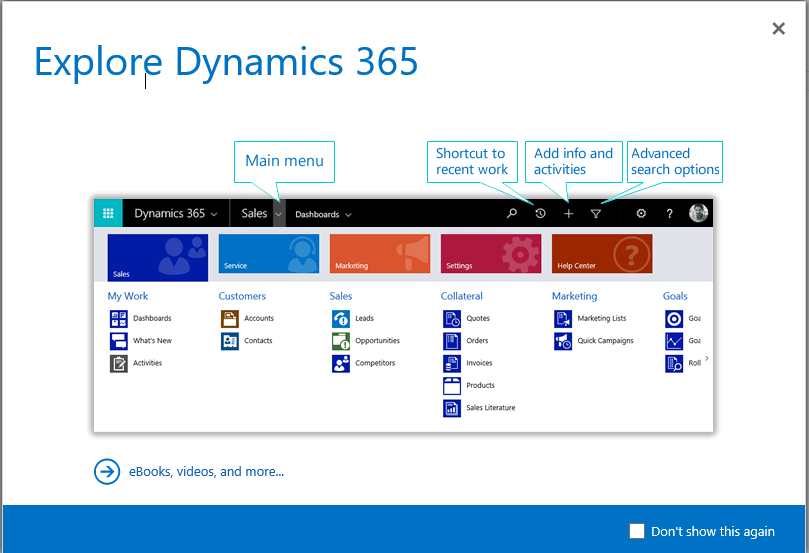The image size is (809, 553).
Task: Open the app launcher waffle icon
Action: coord(108,213)
